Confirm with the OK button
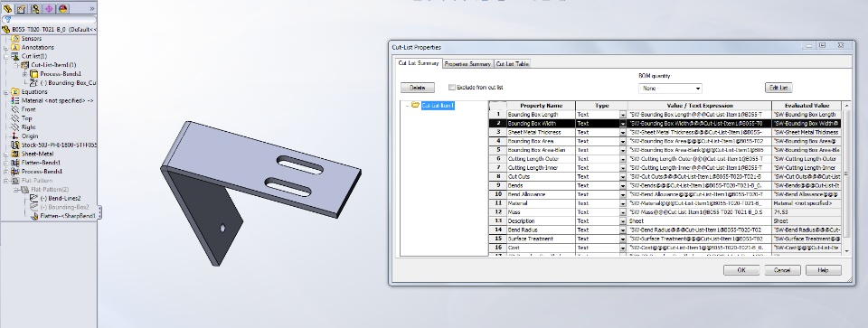 [741, 270]
